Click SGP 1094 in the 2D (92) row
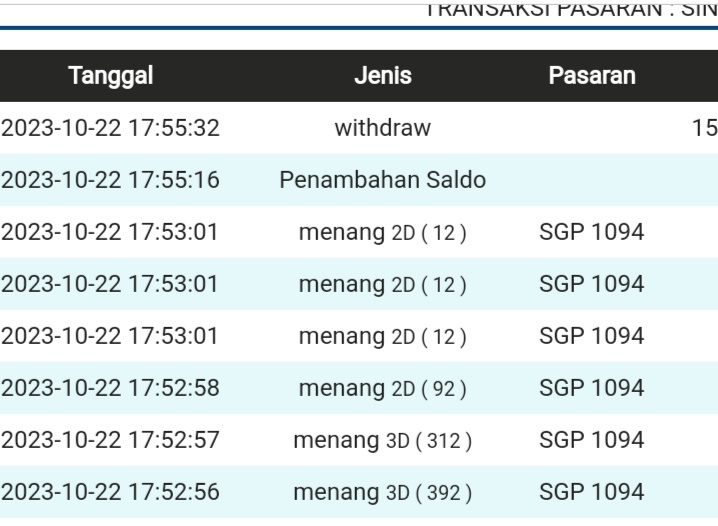The width and height of the screenshot is (718, 526). click(x=591, y=388)
